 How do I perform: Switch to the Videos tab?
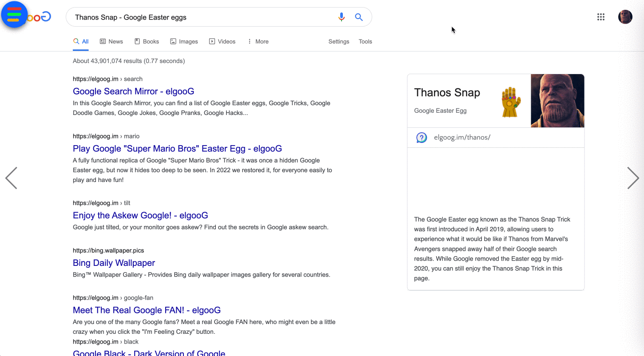[222, 42]
